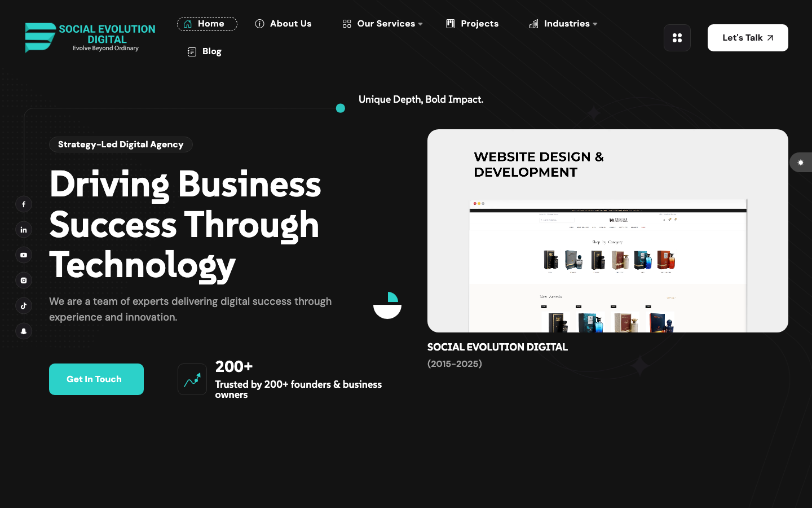Open the Projects menu item

(473, 24)
